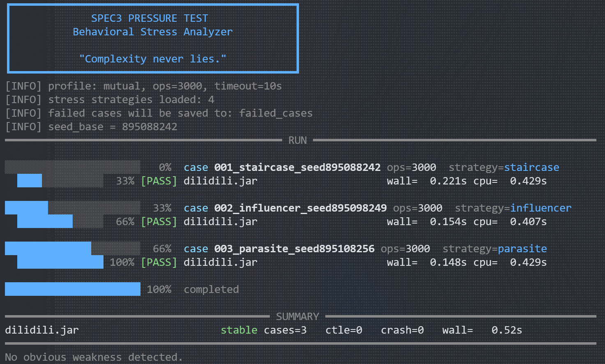Click the [PASS] badge for parasite case
Screen dimensions: 605x364
click(x=159, y=263)
